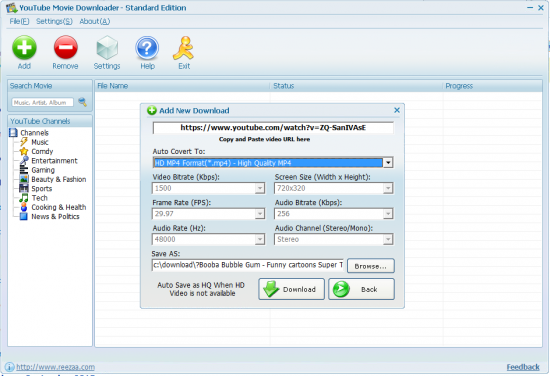This screenshot has height=376, width=550.
Task: Open the www.reezaa.com link
Action: [x=55, y=367]
